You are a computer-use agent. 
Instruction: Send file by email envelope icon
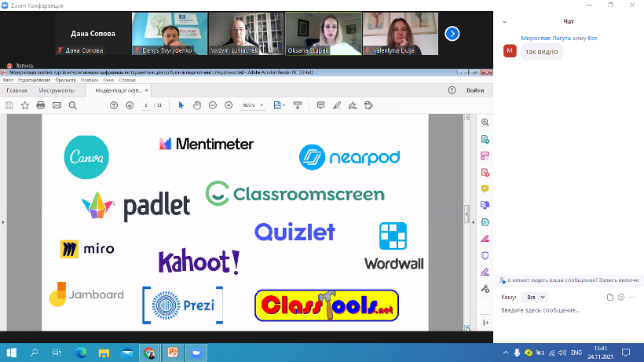(x=57, y=105)
